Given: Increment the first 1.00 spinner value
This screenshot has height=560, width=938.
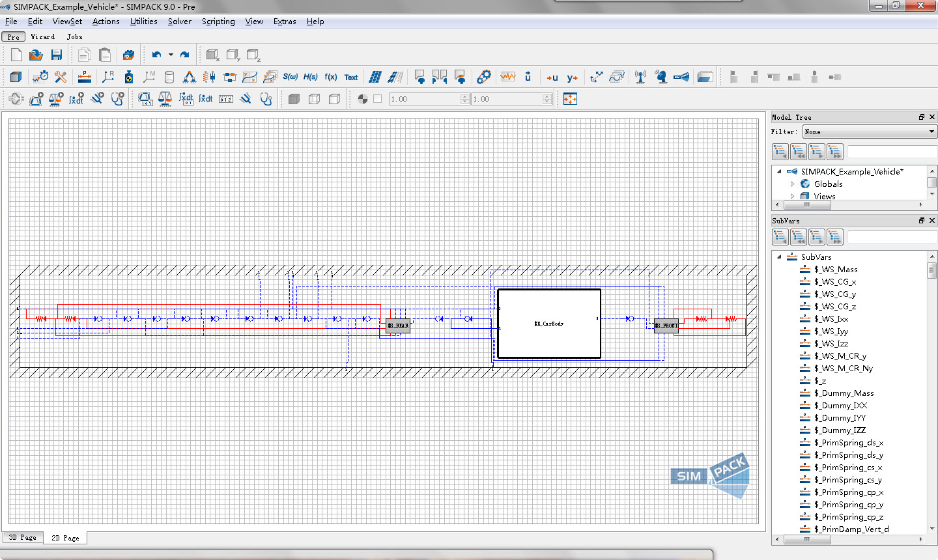Looking at the screenshot, I should pyautogui.click(x=465, y=96).
